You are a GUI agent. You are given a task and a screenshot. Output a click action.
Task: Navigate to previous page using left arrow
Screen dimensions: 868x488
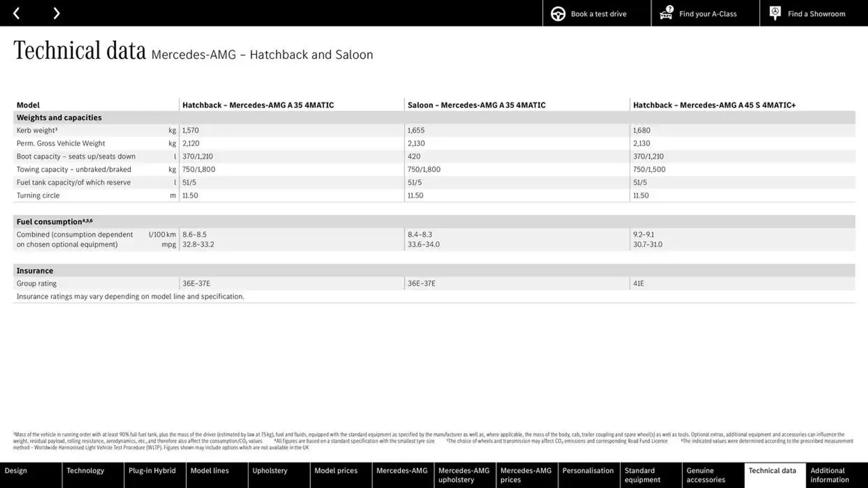[16, 13]
